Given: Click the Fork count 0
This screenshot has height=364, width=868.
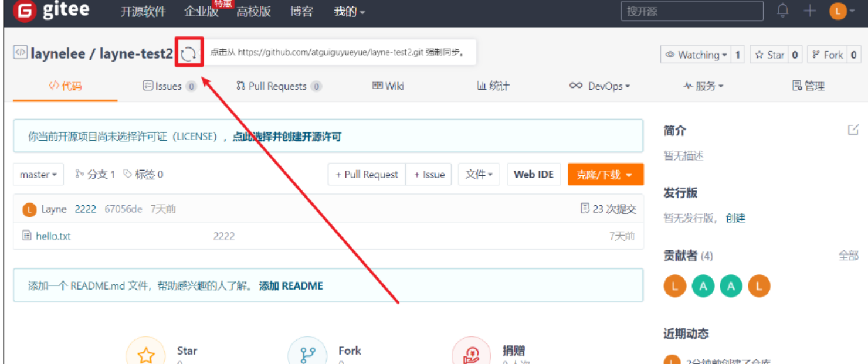Looking at the screenshot, I should tap(853, 55).
